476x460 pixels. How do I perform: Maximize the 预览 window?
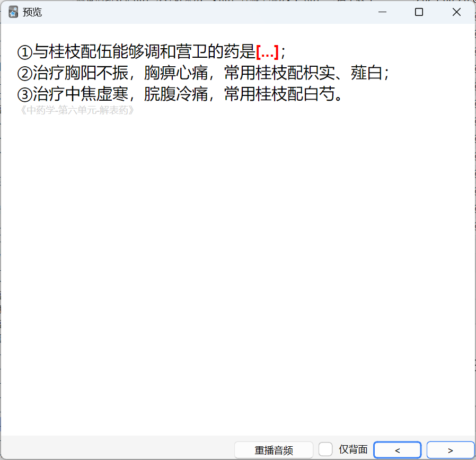419,12
